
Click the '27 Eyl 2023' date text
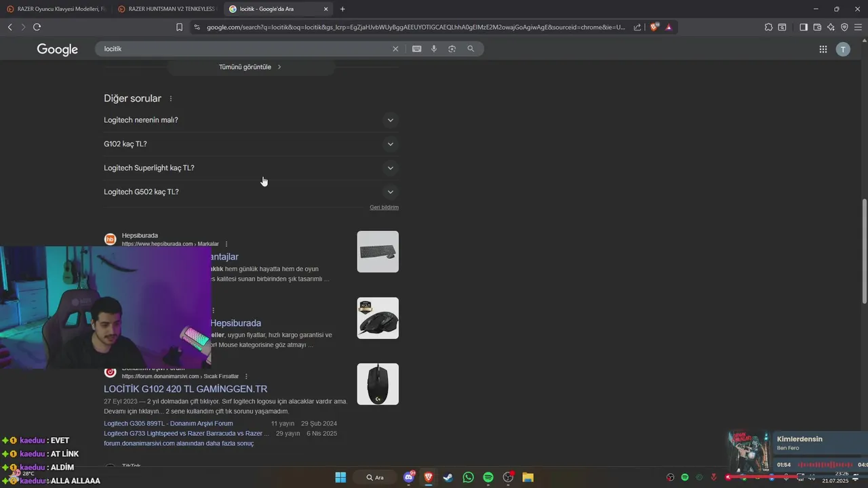(x=119, y=401)
